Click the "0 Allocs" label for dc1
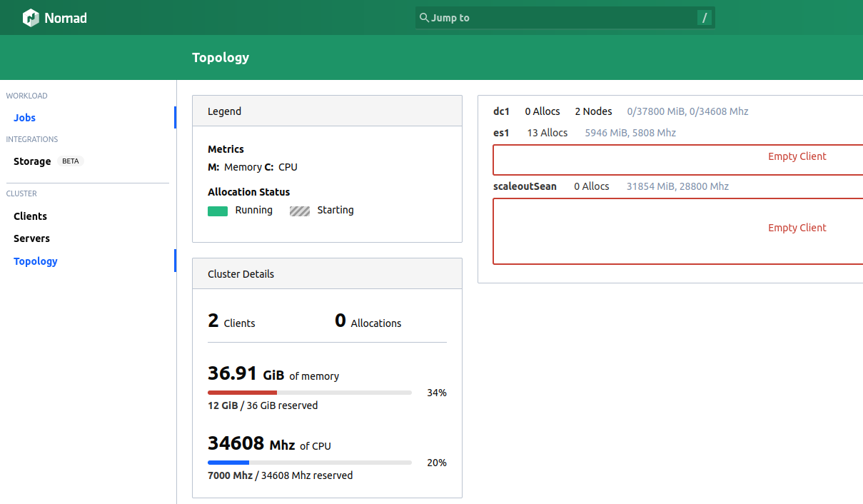 tap(542, 111)
